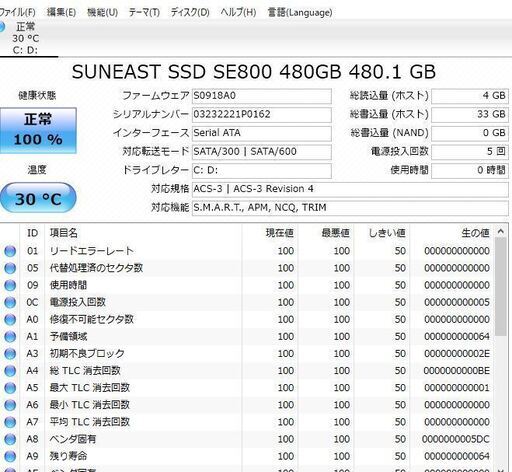Click the status icon for row 0C
The height and width of the screenshot is (472, 512).
(10, 302)
